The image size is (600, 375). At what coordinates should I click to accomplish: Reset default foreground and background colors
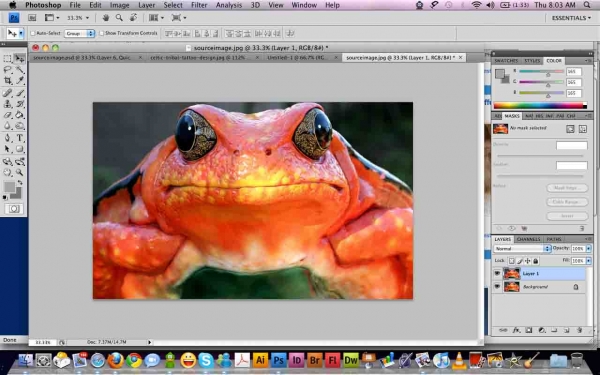(5, 198)
